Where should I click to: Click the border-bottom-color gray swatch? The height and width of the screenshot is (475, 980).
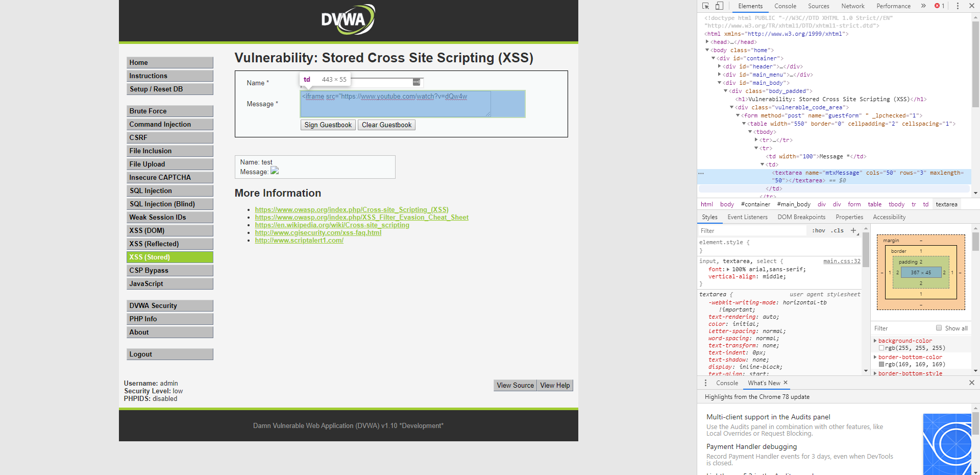(x=881, y=364)
